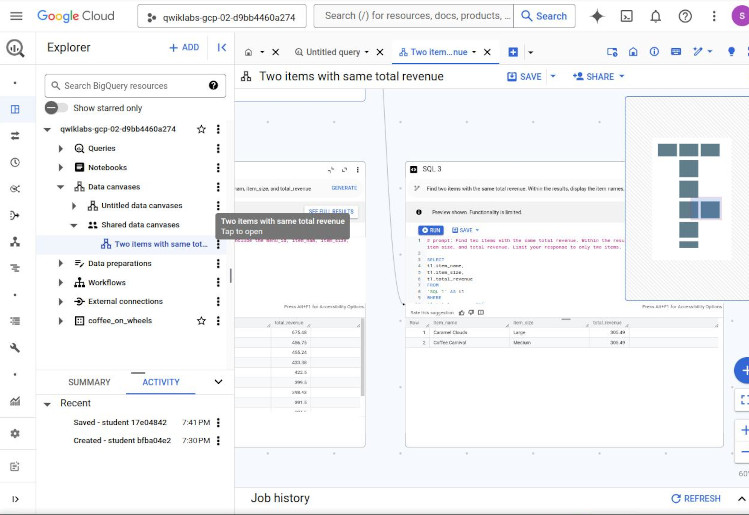Activate Cloud Shell terminal icon
The height and width of the screenshot is (515, 749).
(626, 16)
